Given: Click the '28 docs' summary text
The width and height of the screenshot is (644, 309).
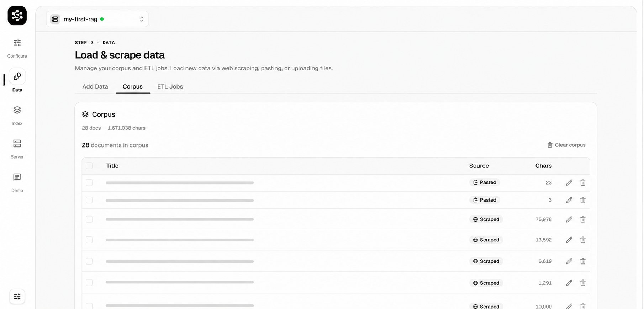Looking at the screenshot, I should coord(91,128).
